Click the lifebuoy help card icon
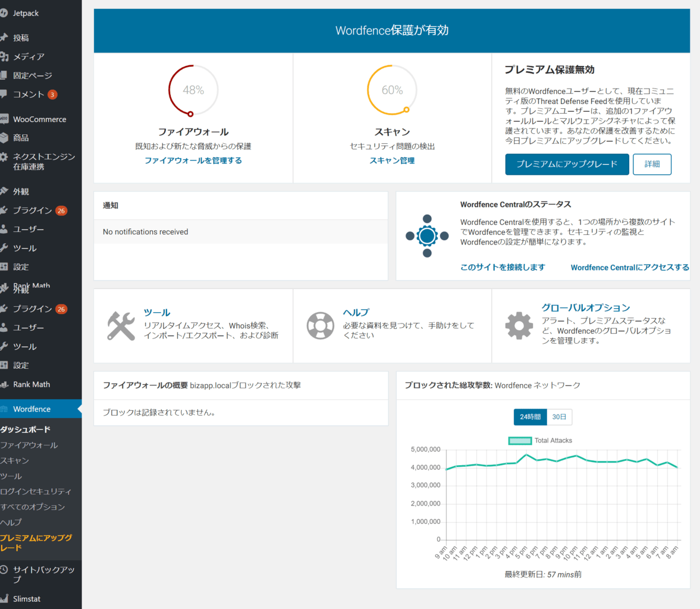The height and width of the screenshot is (609, 700). (320, 325)
